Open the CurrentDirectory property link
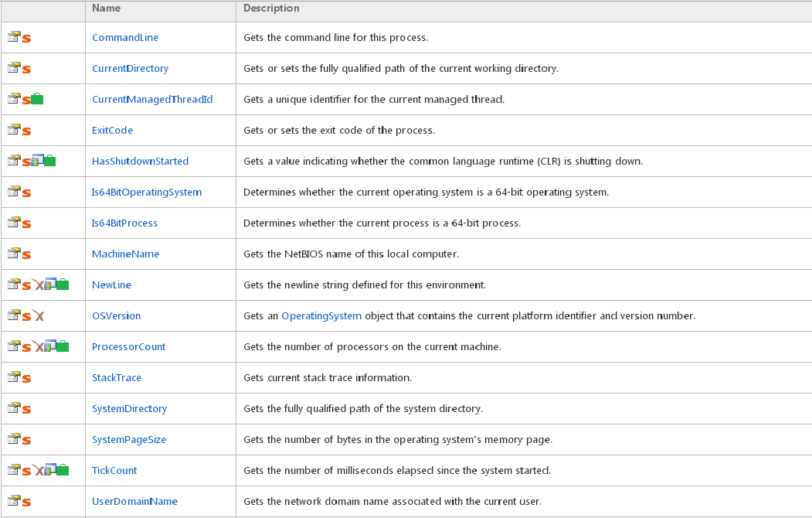The height and width of the screenshot is (518, 812). tap(130, 68)
